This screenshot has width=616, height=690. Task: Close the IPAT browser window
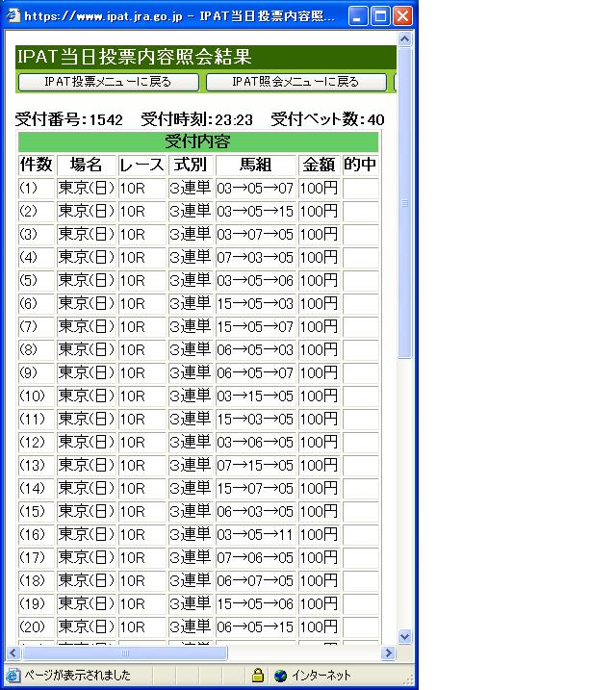click(x=402, y=16)
